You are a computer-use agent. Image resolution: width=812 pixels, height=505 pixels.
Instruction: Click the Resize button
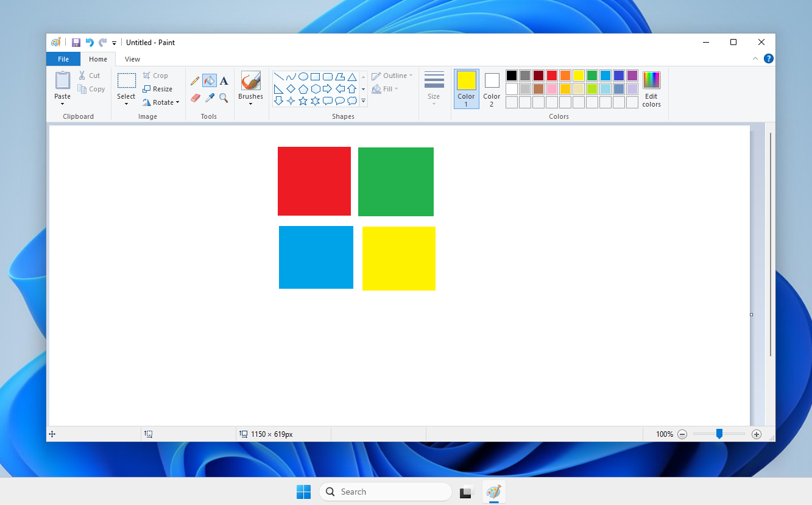[158, 88]
